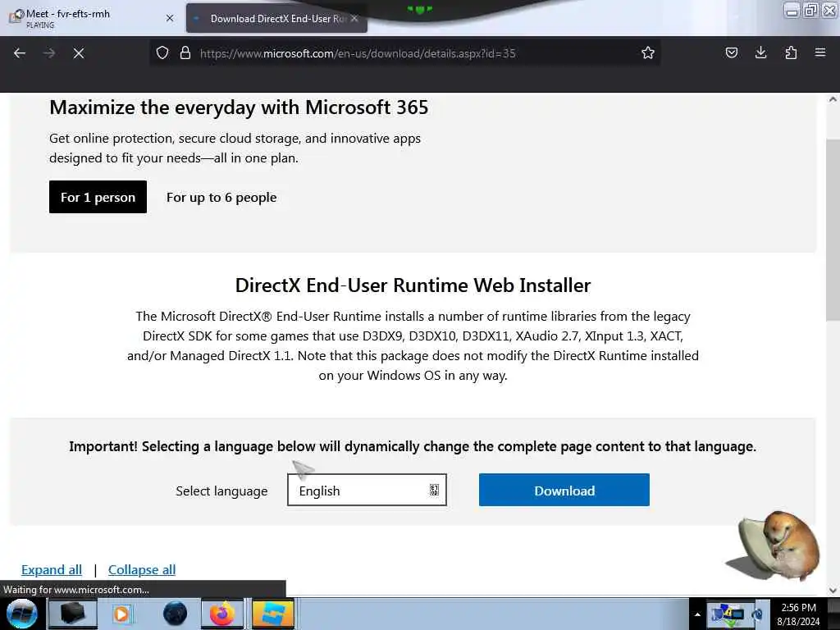Open the tracking protection shield icon

point(162,52)
